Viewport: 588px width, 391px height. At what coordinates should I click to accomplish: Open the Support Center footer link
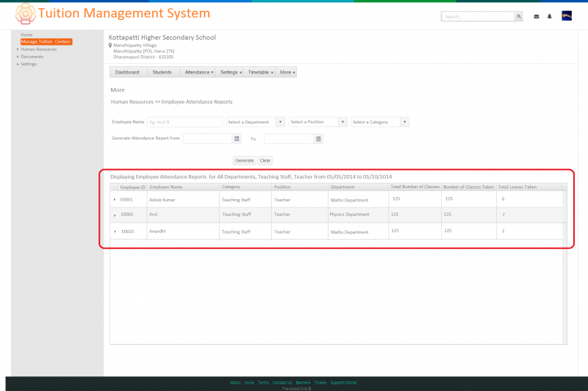(x=343, y=382)
